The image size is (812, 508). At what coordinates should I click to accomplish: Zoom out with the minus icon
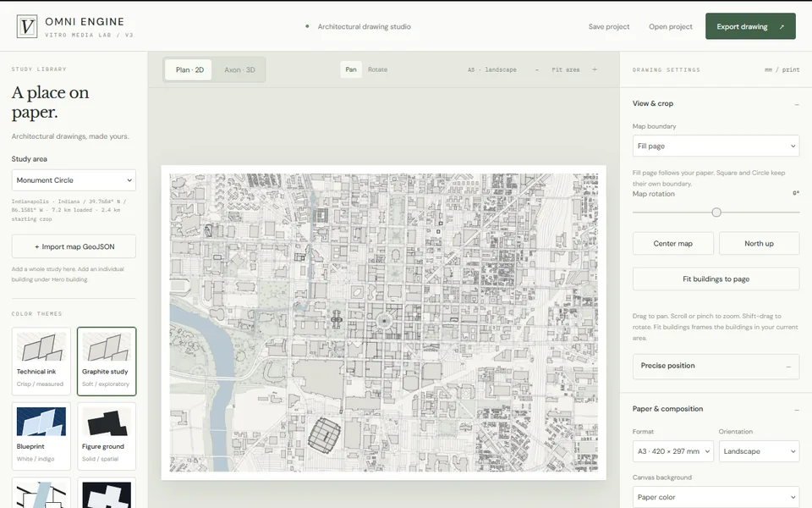[537, 69]
